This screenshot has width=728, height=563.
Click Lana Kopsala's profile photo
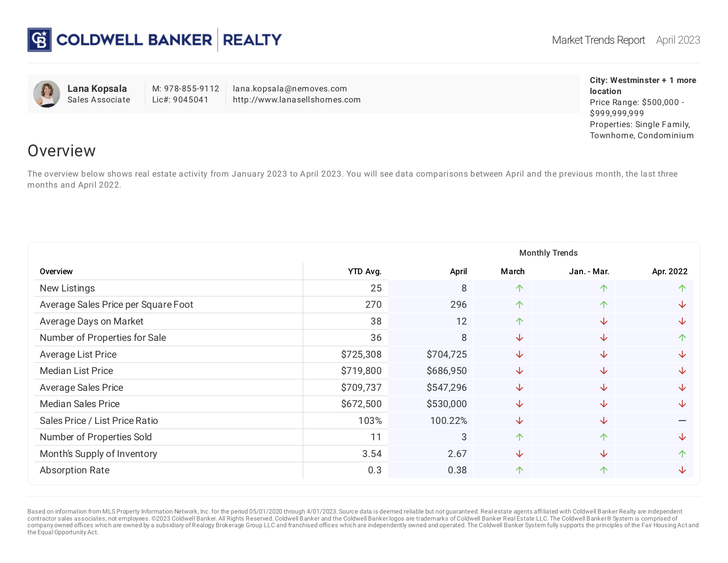(47, 94)
